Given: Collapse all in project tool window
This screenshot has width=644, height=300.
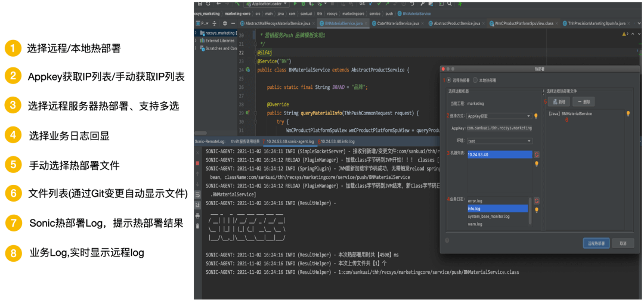Looking at the screenshot, I should coord(215,23).
